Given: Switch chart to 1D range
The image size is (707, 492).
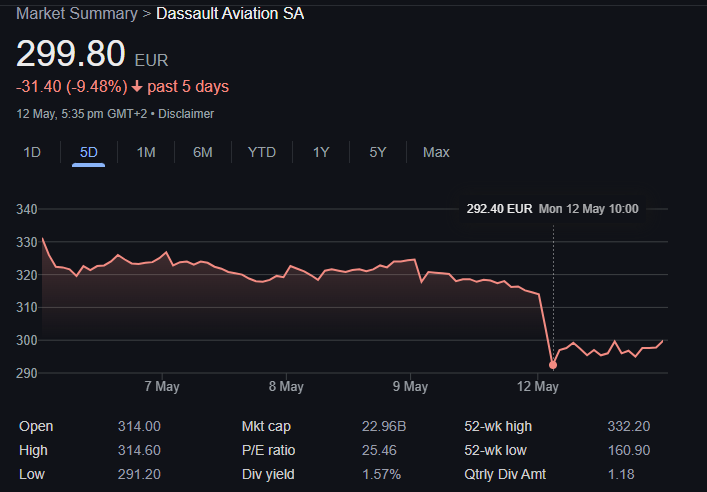Looking at the screenshot, I should [32, 152].
